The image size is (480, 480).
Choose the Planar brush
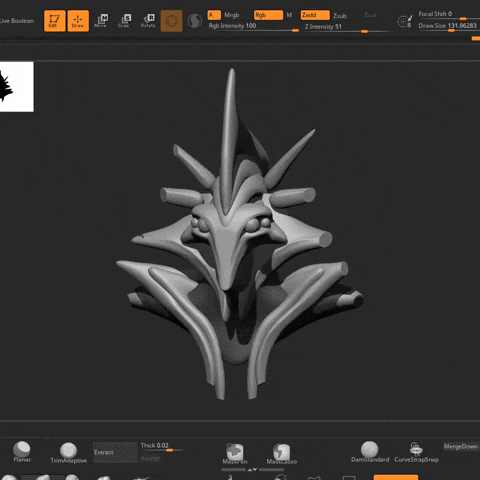click(x=22, y=452)
